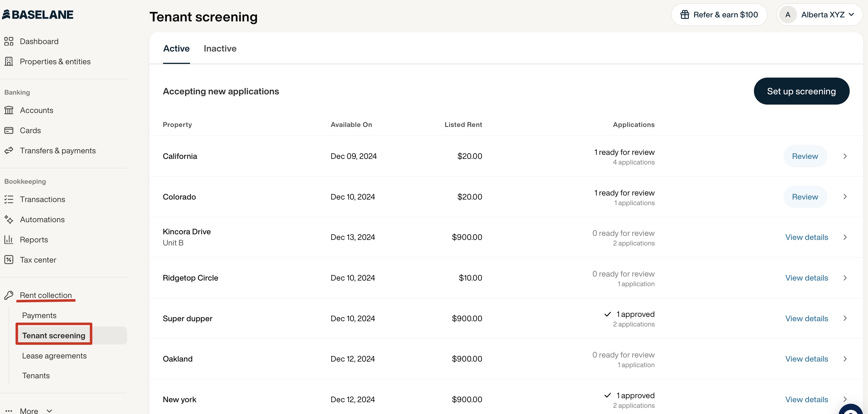Click the gift icon in Refer button
This screenshot has width=868, height=414.
point(685,15)
